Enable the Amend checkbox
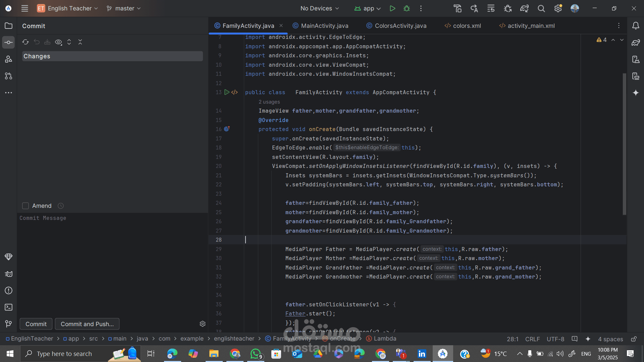This screenshot has width=644, height=362. click(25, 206)
